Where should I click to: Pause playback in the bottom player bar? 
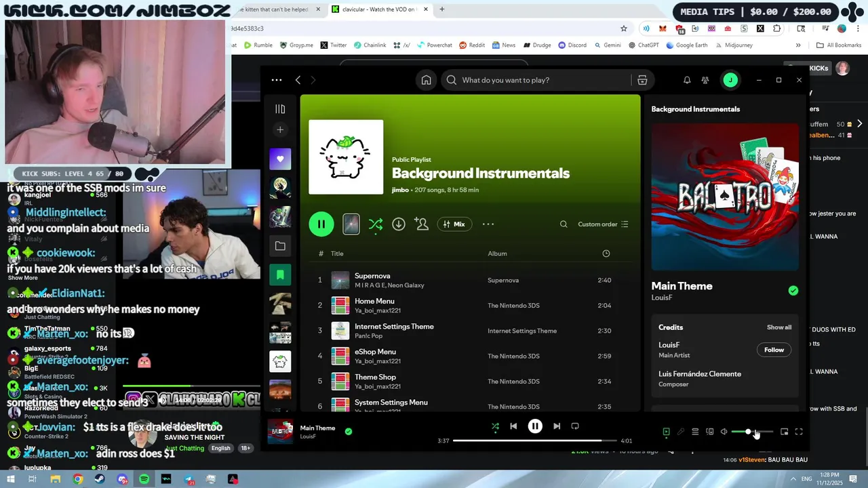tap(535, 426)
